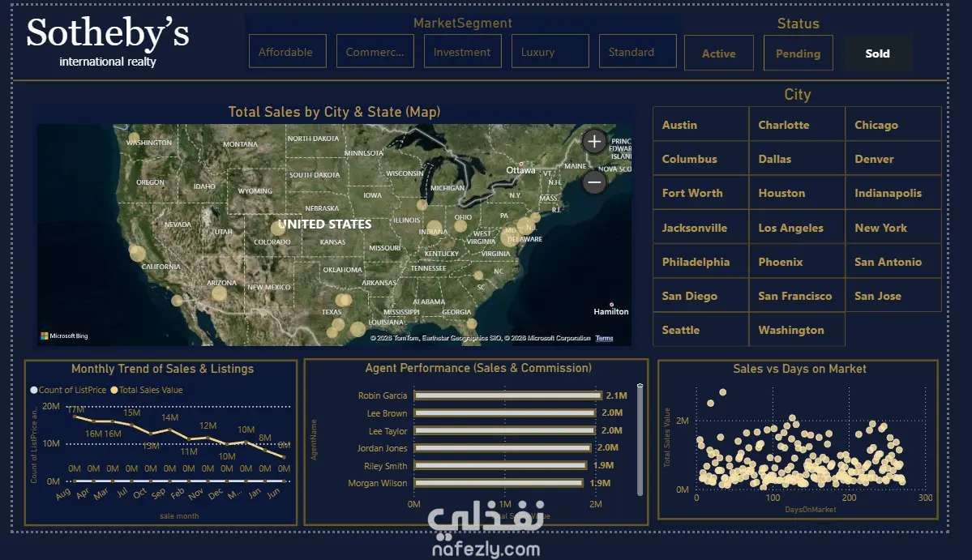This screenshot has height=560, width=972.
Task: Click Lee Brown's sales bar
Action: (505, 413)
